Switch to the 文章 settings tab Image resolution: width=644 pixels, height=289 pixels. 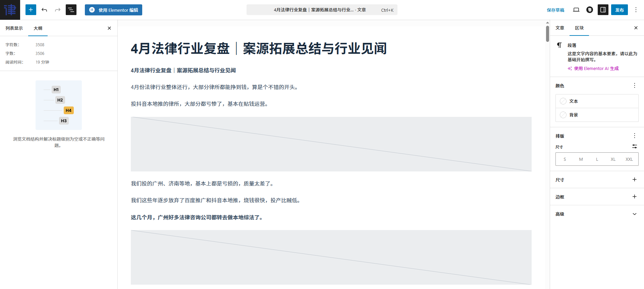point(560,28)
